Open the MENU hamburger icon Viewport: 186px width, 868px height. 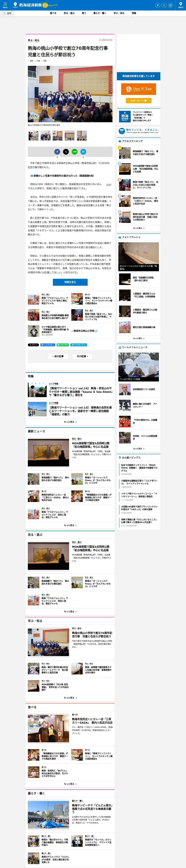tap(5, 5)
